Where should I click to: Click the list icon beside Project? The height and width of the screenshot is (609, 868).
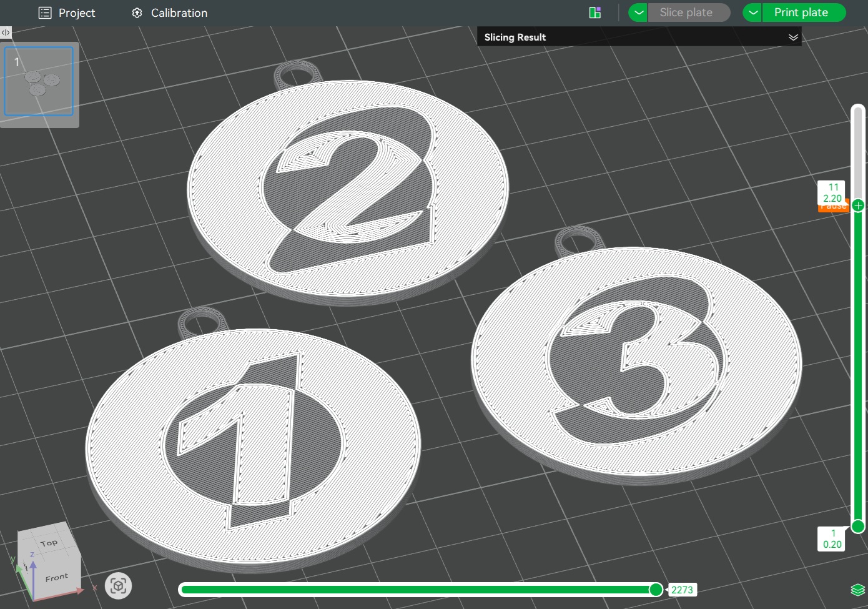coord(45,13)
